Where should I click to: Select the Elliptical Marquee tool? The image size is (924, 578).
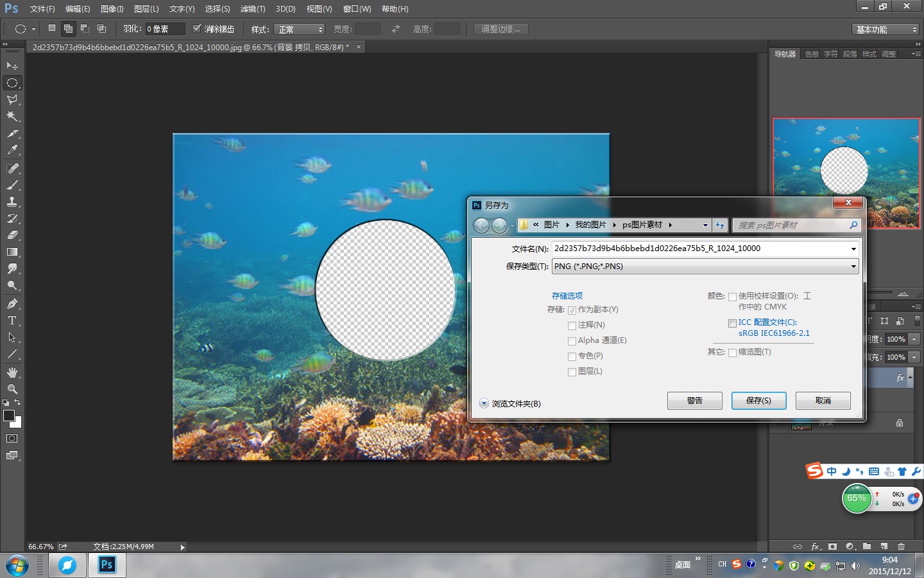[12, 83]
